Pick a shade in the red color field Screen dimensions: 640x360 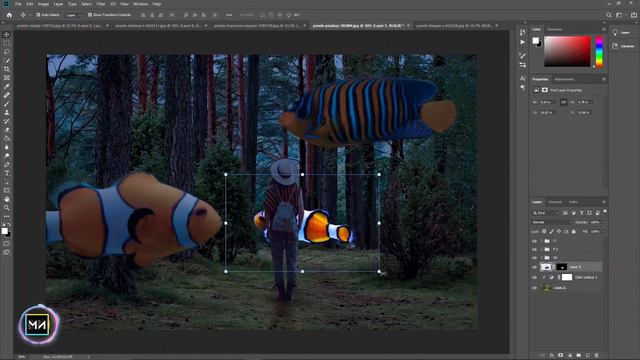pyautogui.click(x=567, y=51)
